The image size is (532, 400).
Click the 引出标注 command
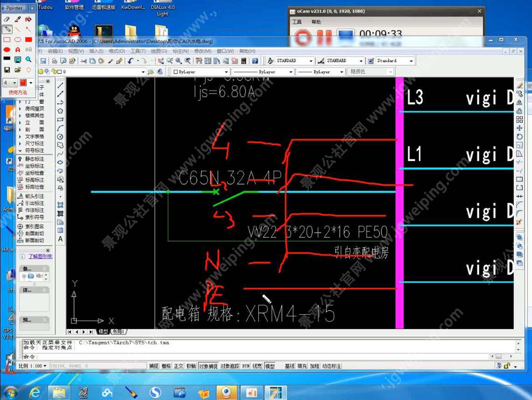pyautogui.click(x=31, y=203)
